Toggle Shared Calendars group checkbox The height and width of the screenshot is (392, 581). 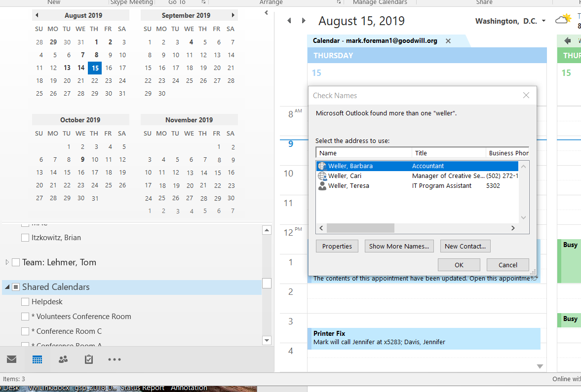[16, 287]
